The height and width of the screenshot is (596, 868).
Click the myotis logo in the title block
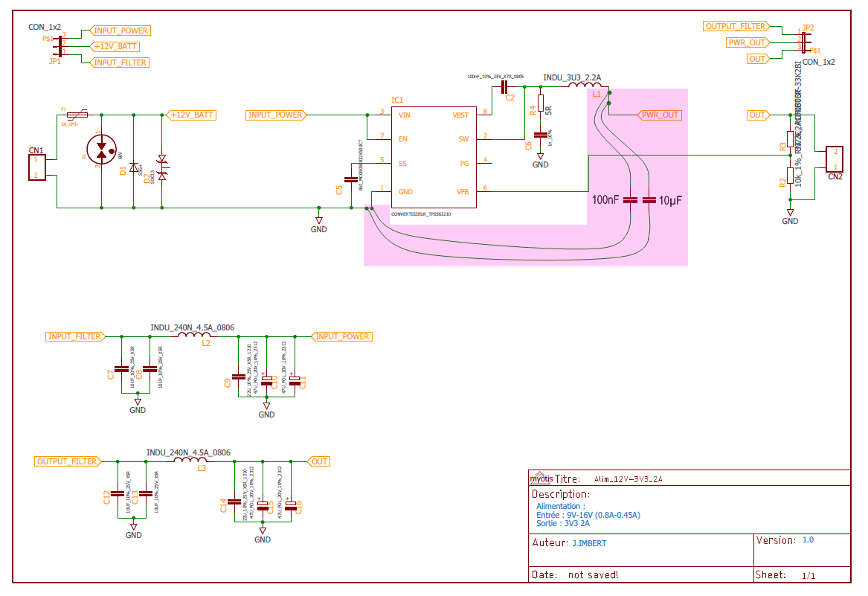tap(541, 478)
